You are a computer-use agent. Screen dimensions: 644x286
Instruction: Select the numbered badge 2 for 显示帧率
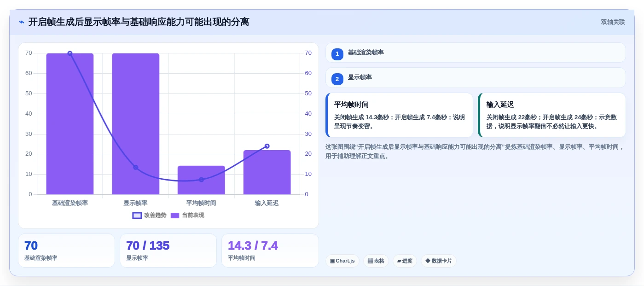tap(337, 79)
